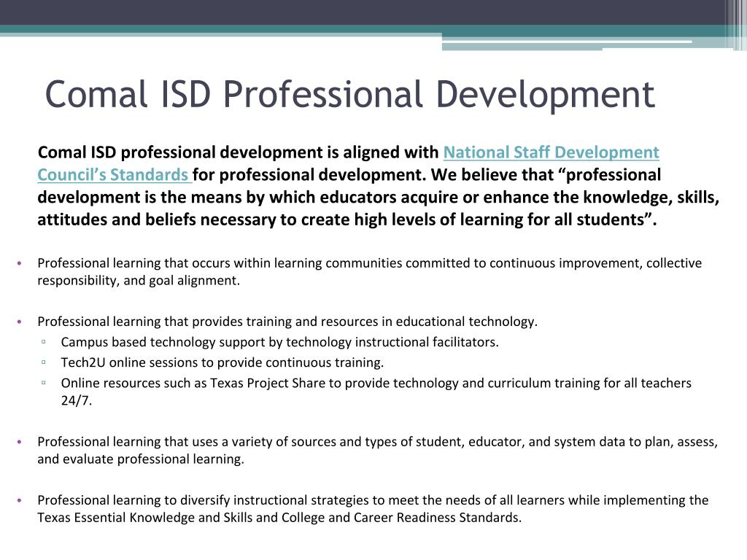Open the Council's Standards link

coord(115,175)
